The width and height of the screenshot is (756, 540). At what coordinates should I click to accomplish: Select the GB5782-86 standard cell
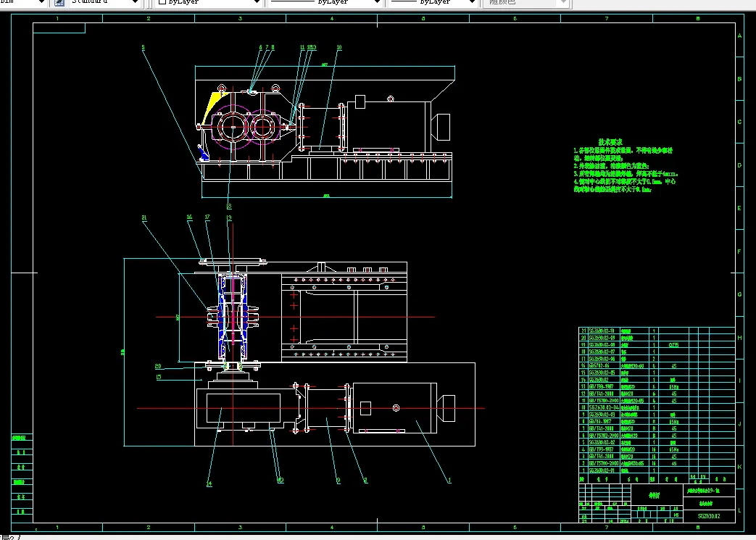(599, 365)
